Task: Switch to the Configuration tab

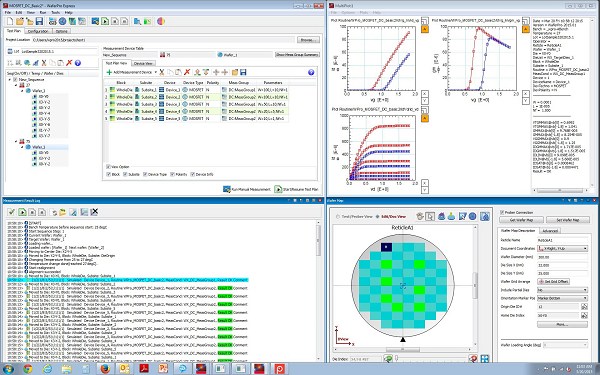Action: (x=38, y=31)
